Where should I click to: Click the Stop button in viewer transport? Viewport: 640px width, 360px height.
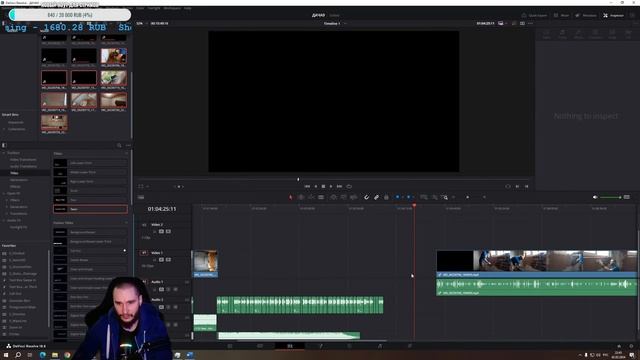[x=323, y=187]
